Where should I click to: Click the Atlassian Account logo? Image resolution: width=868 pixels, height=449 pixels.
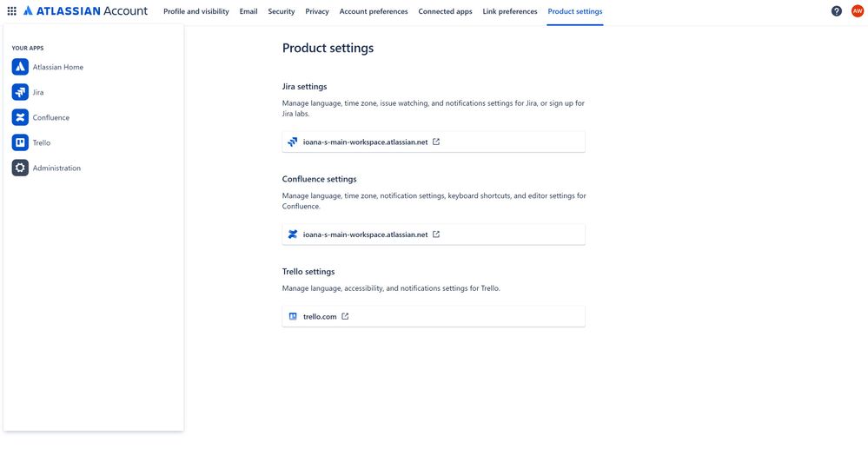tap(86, 11)
